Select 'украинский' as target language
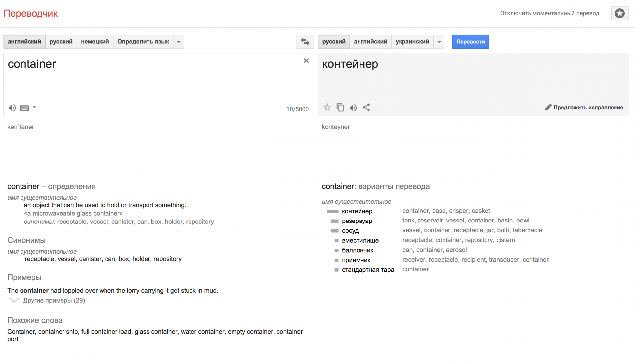The image size is (635, 364). tap(412, 42)
